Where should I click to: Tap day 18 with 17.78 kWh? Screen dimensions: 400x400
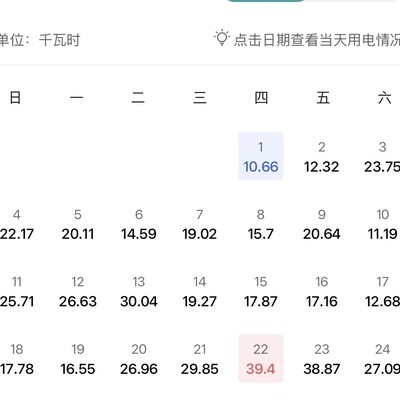click(17, 360)
